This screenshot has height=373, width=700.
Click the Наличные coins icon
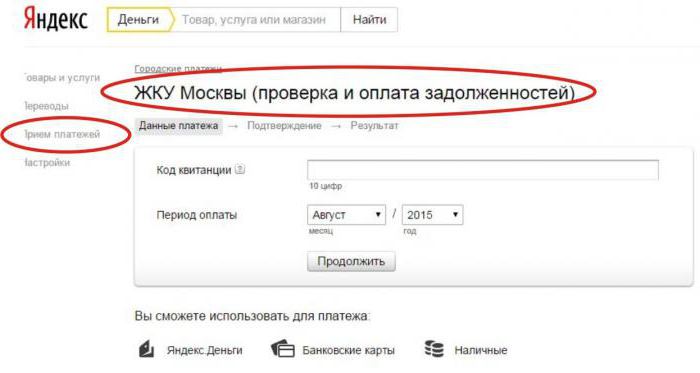(434, 349)
